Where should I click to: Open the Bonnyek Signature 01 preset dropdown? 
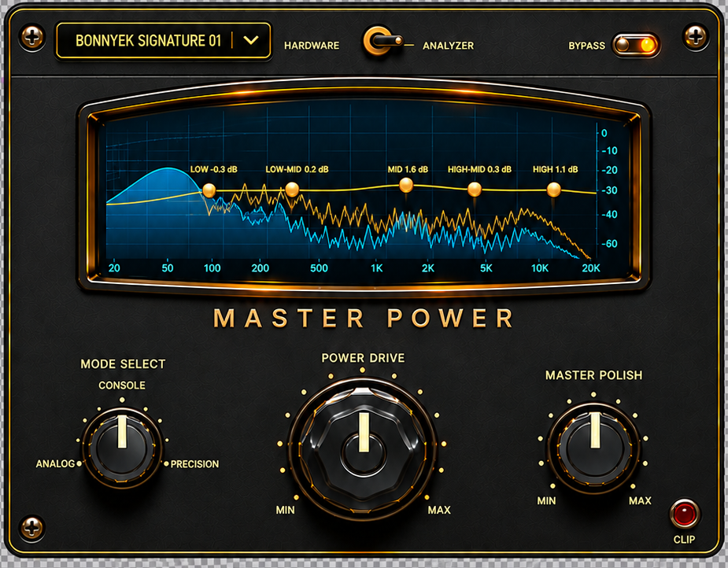pos(164,41)
